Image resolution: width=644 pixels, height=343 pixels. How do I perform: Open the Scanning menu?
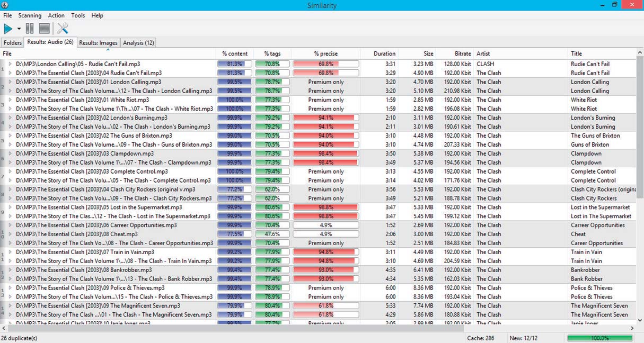tap(30, 15)
